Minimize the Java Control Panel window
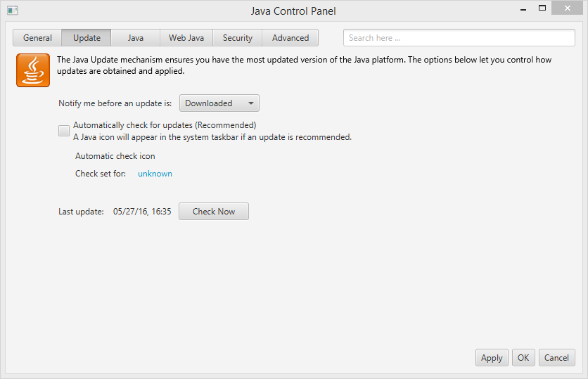The image size is (588, 379). coord(523,8)
